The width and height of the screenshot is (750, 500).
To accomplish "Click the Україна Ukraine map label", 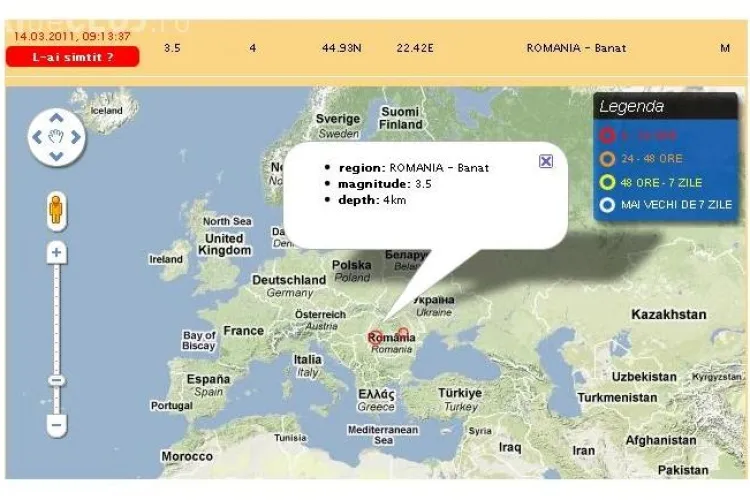I will click(434, 306).
